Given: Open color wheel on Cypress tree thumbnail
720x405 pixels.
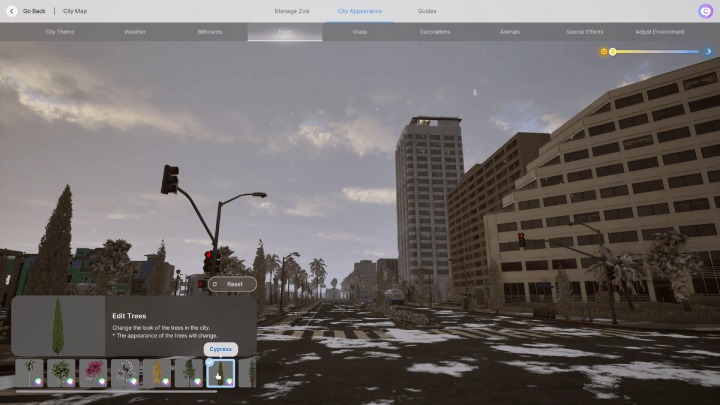Looking at the screenshot, I should (x=229, y=381).
